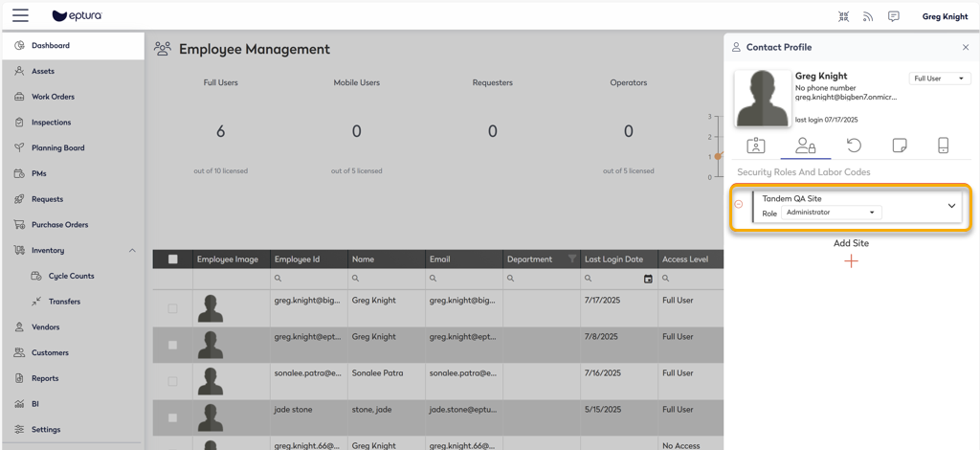
Task: Click the Customers sidebar icon
Action: point(19,352)
